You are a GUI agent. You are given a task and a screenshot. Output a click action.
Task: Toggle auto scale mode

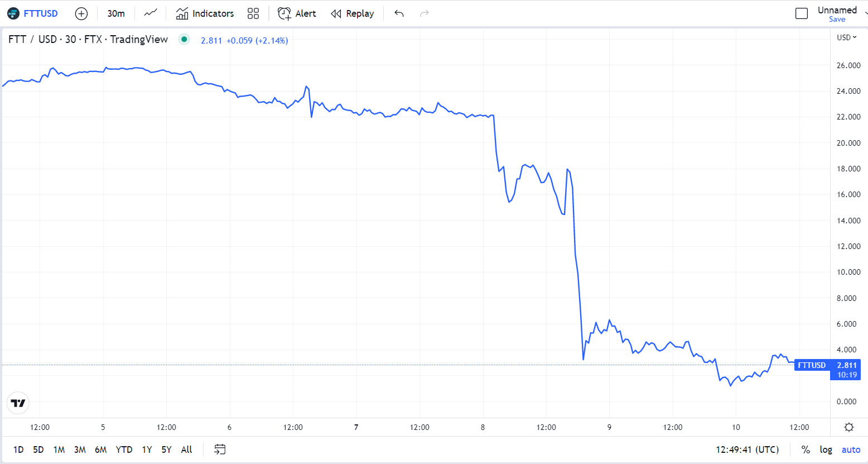click(851, 449)
